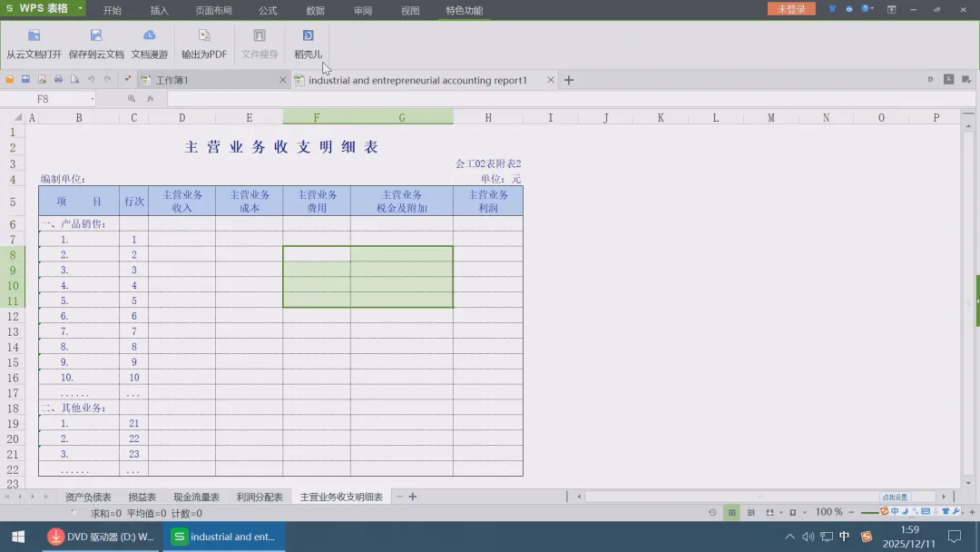Switch to the 现金流量表 sheet tab
This screenshot has width=980, height=552.
196,497
